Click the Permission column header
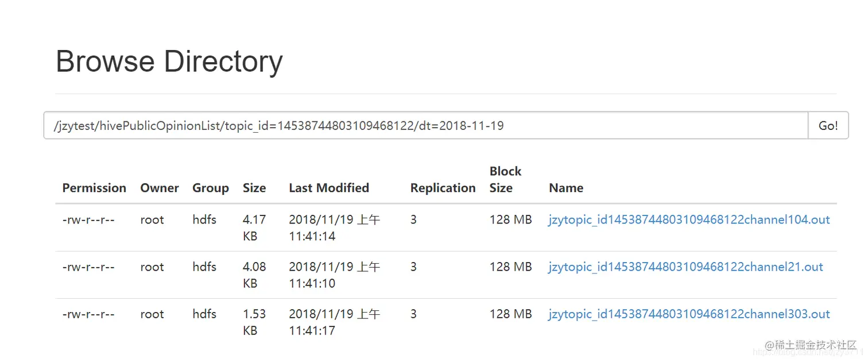The height and width of the screenshot is (362, 868). [x=94, y=188]
